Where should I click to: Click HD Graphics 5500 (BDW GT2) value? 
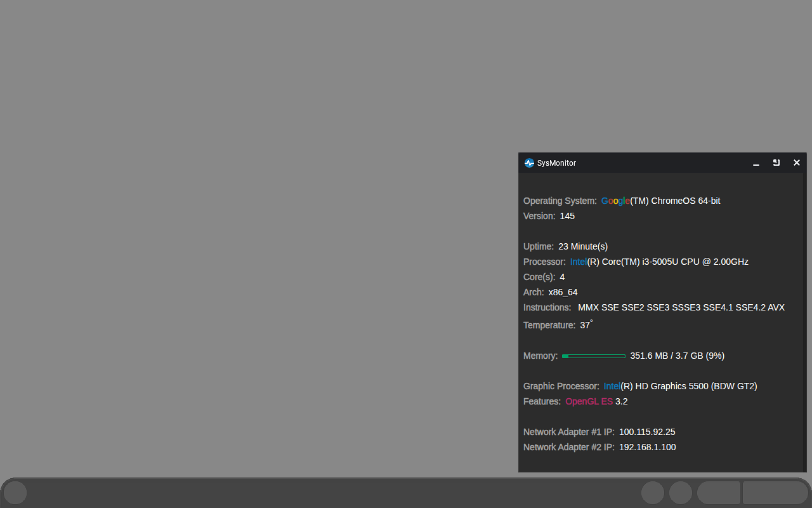coord(680,386)
